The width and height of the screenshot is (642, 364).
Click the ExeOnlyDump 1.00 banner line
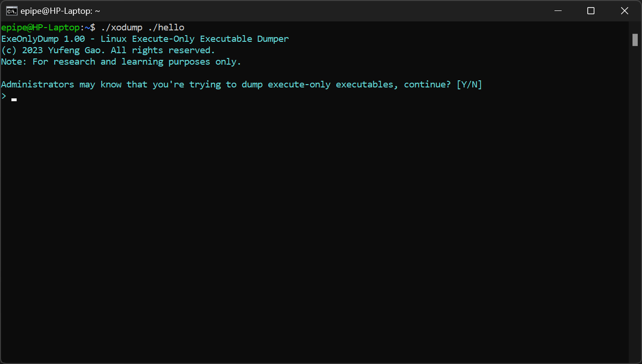pyautogui.click(x=145, y=39)
